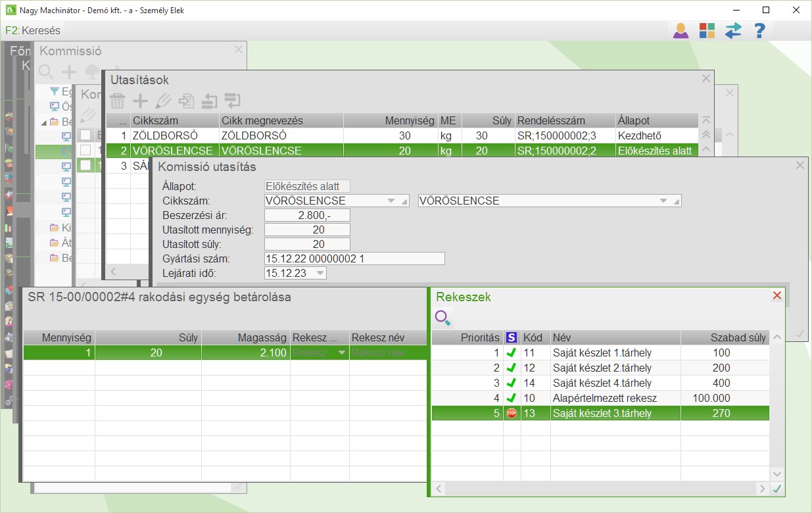The height and width of the screenshot is (513, 812).
Task: Toggle the header checkbox in the Kon window list
Action: point(85,135)
